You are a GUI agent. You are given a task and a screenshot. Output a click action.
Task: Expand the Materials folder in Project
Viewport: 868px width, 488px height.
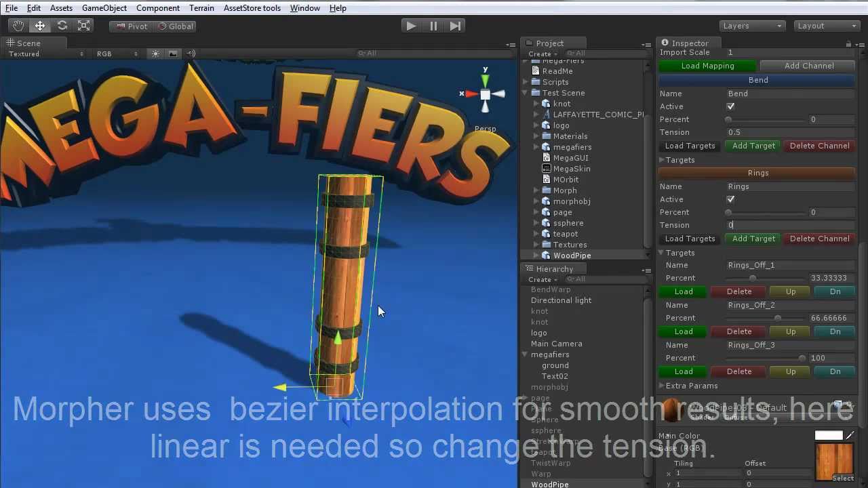(x=536, y=136)
